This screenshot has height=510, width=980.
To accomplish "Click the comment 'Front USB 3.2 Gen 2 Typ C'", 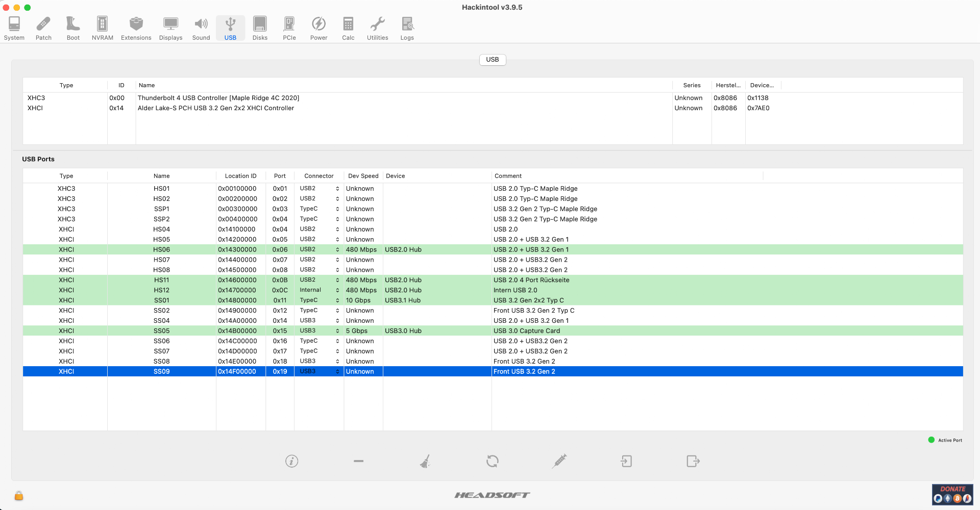I will pos(534,311).
